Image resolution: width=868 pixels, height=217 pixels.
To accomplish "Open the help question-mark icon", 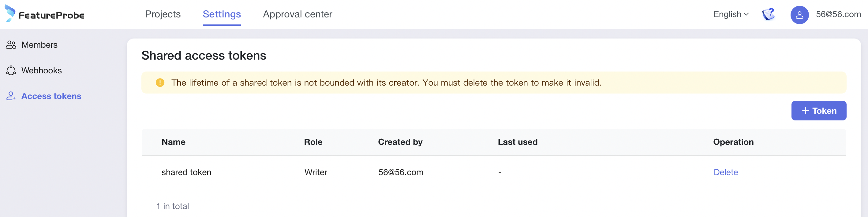I will click(x=768, y=14).
